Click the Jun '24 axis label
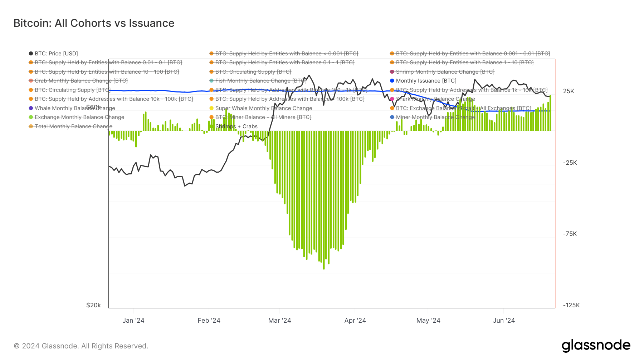Viewport: 644px width, 362px height. coord(504,321)
